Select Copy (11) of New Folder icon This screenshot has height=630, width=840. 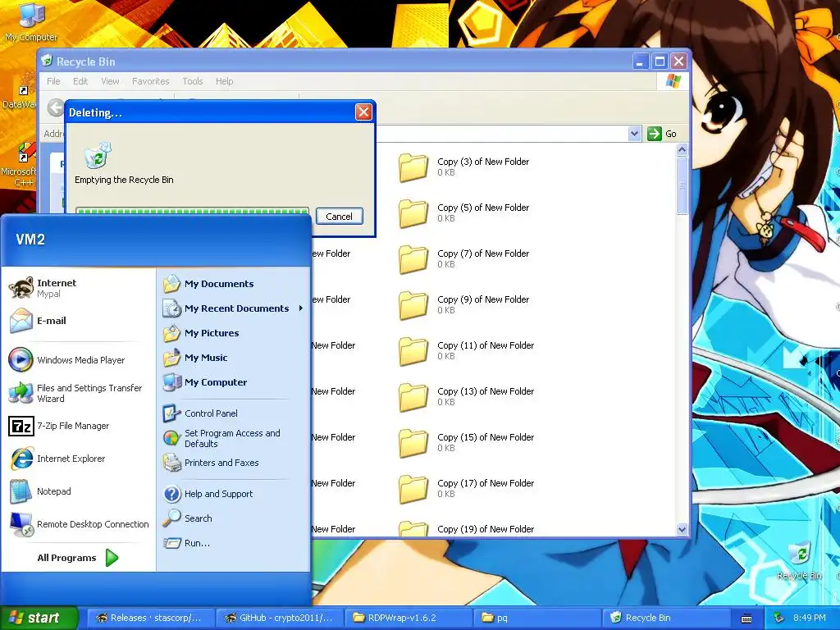tap(413, 351)
